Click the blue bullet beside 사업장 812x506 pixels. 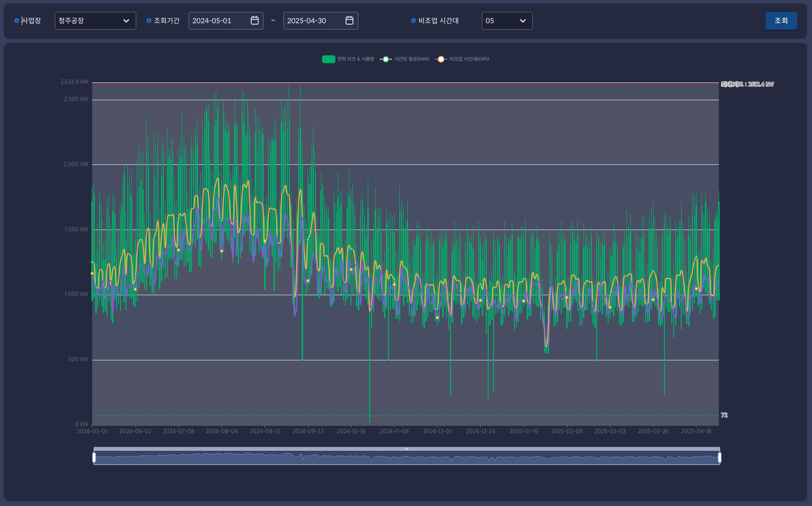(17, 21)
